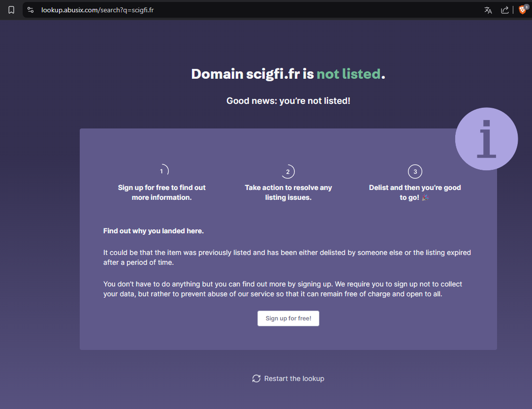
Task: Click the address bar URL text
Action: 97,10
